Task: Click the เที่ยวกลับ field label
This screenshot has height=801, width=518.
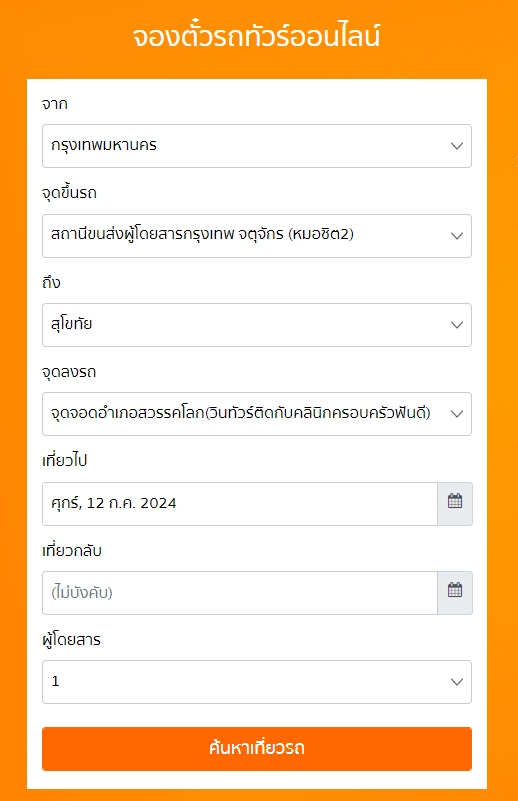Action: (72, 551)
